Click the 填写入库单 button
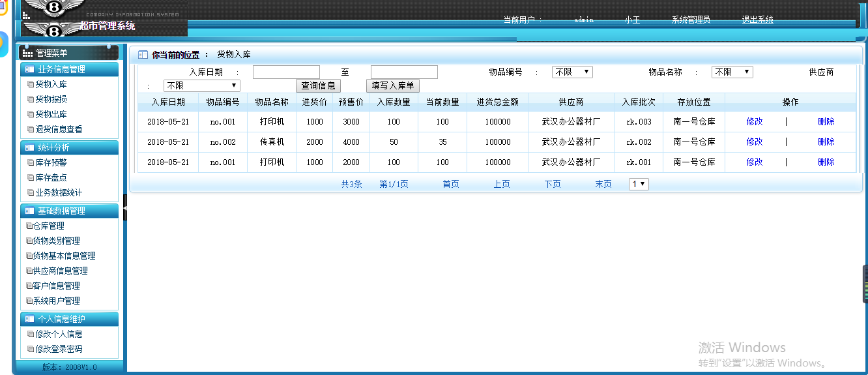 point(393,86)
